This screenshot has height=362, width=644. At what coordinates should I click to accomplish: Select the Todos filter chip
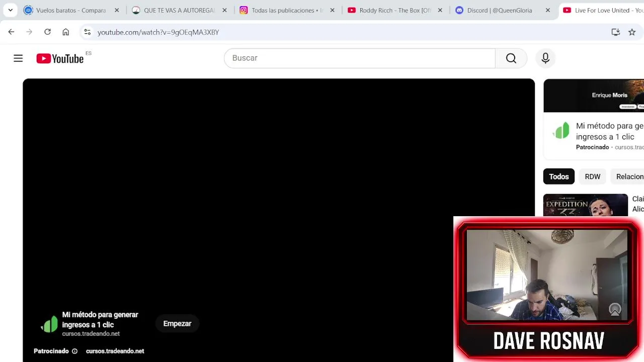(559, 176)
